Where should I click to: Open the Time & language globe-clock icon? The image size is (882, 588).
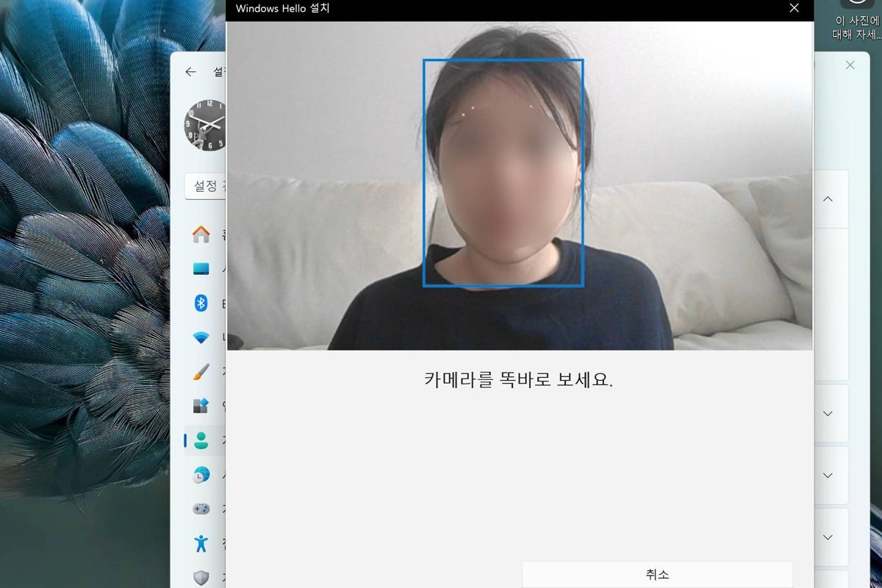pos(201,475)
